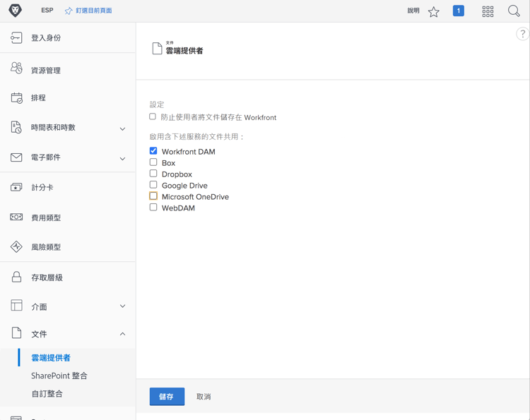This screenshot has width=530, height=420.
Task: Click the 風險類型 diamond icon
Action: (x=16, y=247)
